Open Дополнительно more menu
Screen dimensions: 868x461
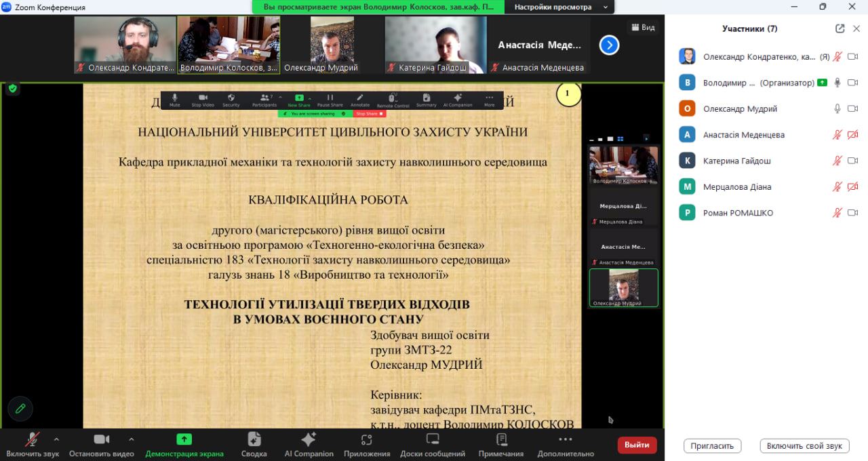click(565, 444)
